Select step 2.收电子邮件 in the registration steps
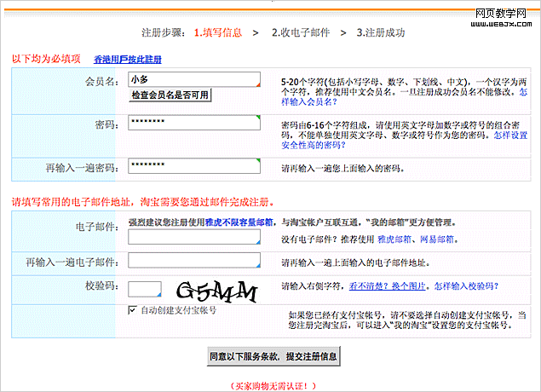Viewport: 541px width, 392px height. point(301,33)
